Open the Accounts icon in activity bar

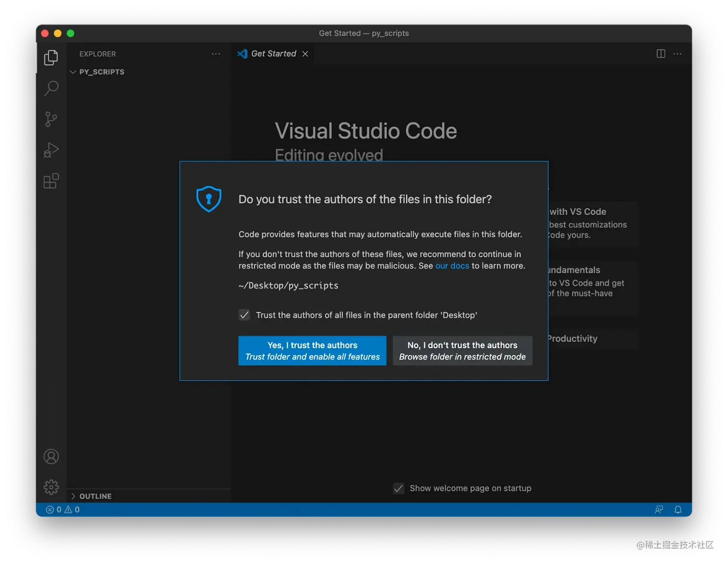point(51,457)
